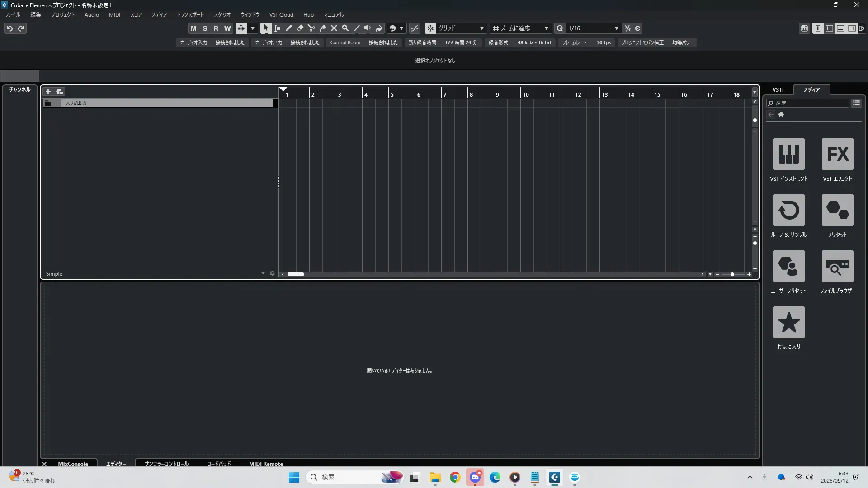Select the Draw pencil tool
Image resolution: width=868 pixels, height=488 pixels.
click(288, 28)
